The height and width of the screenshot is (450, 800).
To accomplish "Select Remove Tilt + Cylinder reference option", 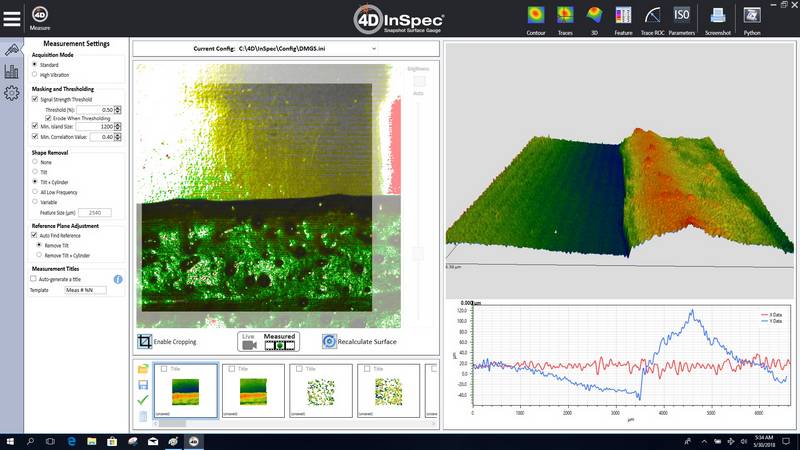I will [x=39, y=255].
